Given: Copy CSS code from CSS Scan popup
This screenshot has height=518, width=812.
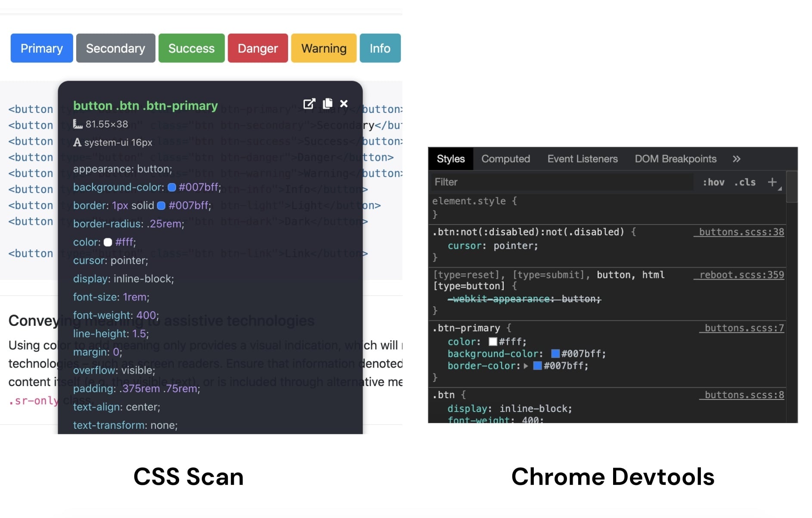Looking at the screenshot, I should point(328,103).
